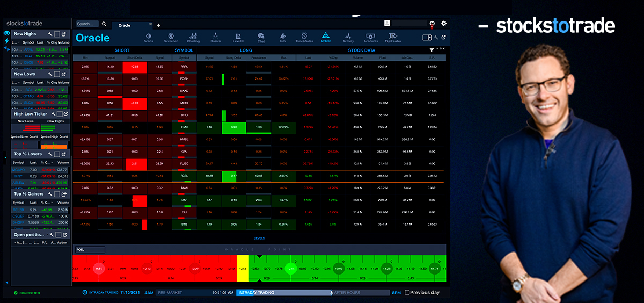Viewport: 644px width, 303px height.
Task: Click the Short Delta column header
Action: [x=135, y=57]
